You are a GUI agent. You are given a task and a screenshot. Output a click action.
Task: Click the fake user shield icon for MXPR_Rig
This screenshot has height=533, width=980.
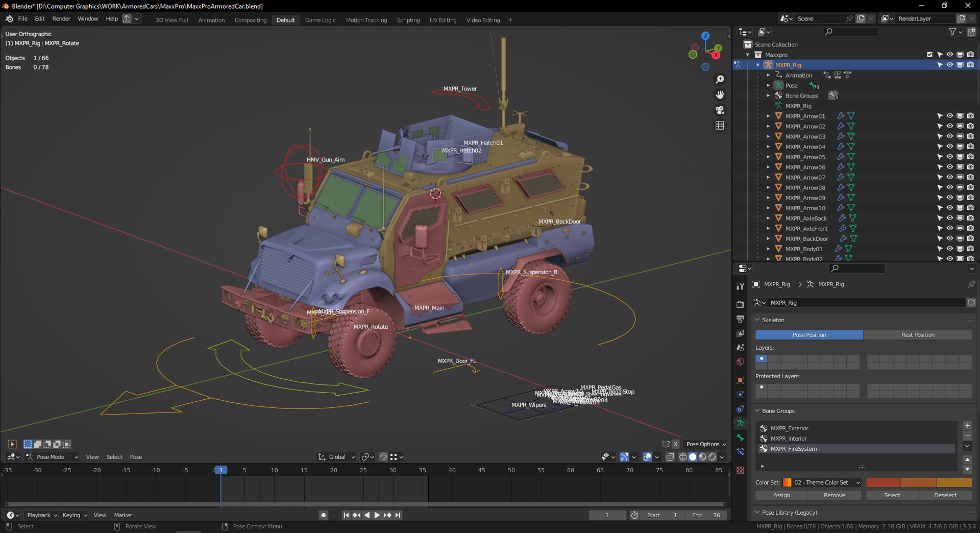pyautogui.click(x=971, y=303)
